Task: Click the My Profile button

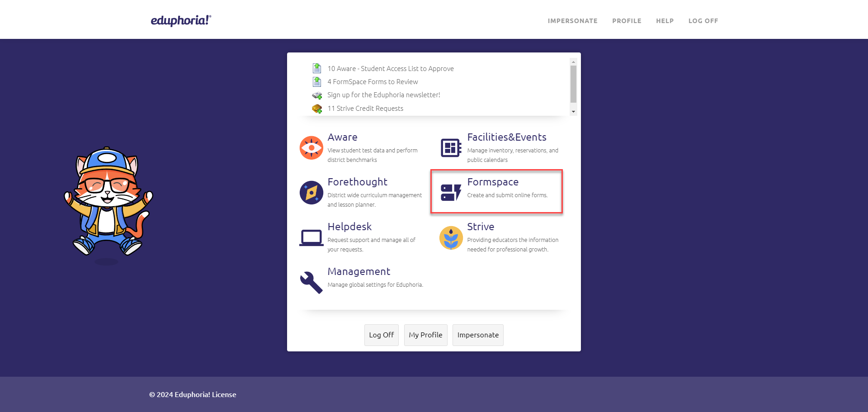Action: (x=425, y=335)
